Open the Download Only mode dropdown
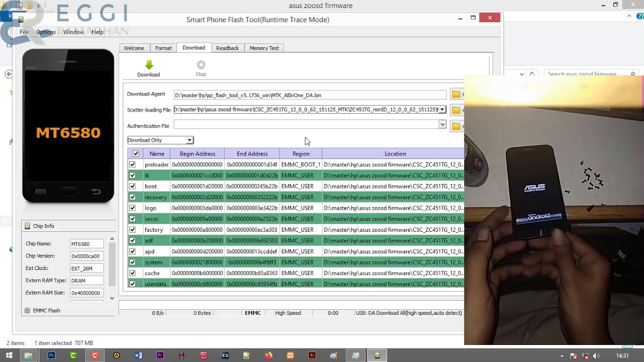The image size is (644, 362). pos(160,140)
